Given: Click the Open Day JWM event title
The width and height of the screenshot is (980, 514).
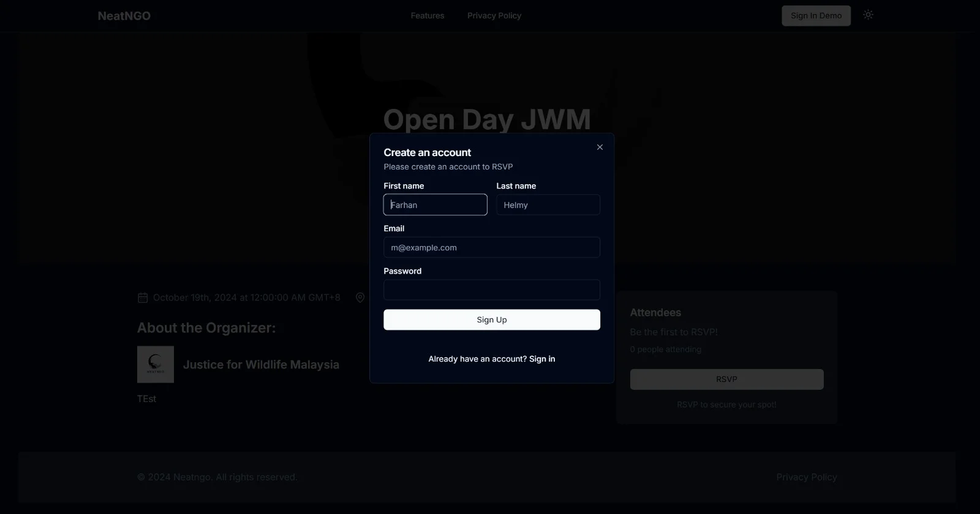Looking at the screenshot, I should point(487,119).
